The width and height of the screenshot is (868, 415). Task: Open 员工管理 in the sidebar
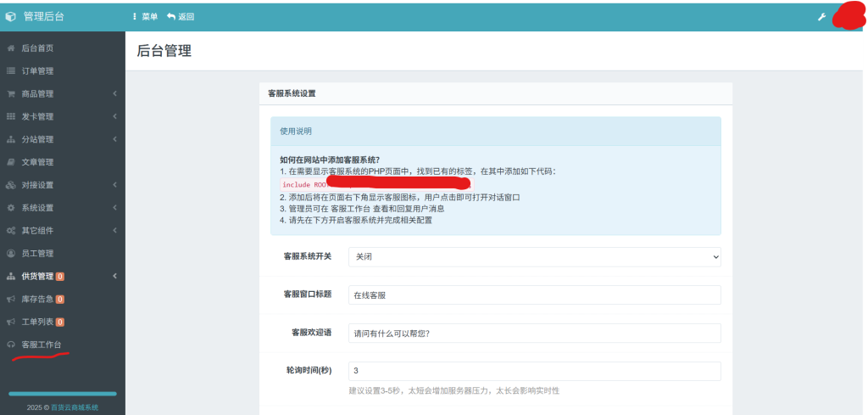37,253
